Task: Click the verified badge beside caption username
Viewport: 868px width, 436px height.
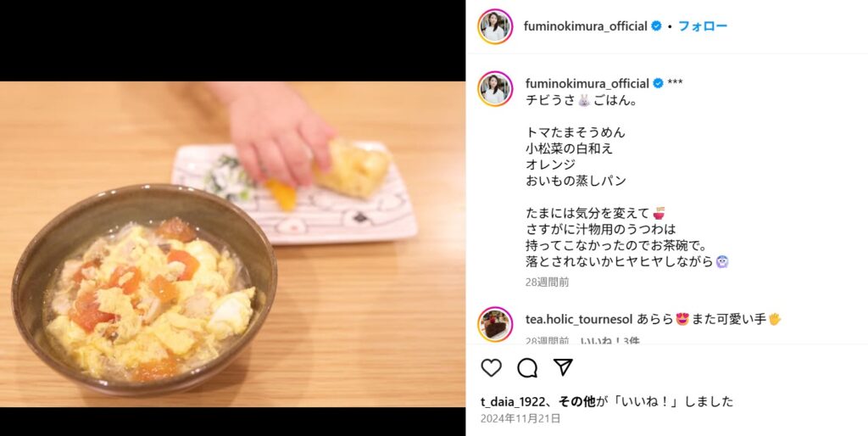Action: (658, 83)
